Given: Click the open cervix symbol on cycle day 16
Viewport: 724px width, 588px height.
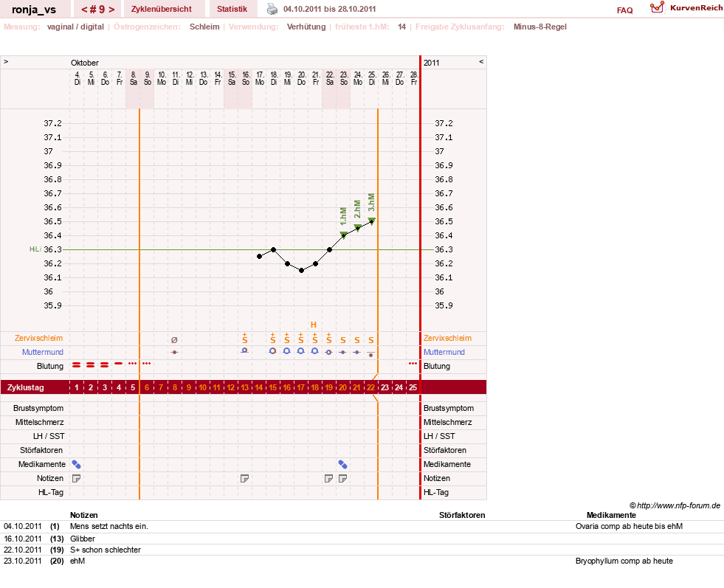Looking at the screenshot, I should click(287, 351).
